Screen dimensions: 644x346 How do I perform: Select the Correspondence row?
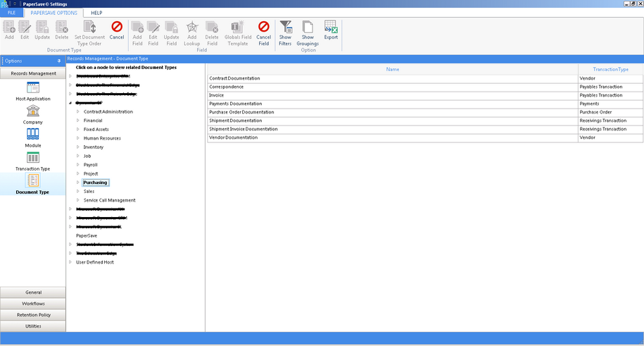click(425, 87)
